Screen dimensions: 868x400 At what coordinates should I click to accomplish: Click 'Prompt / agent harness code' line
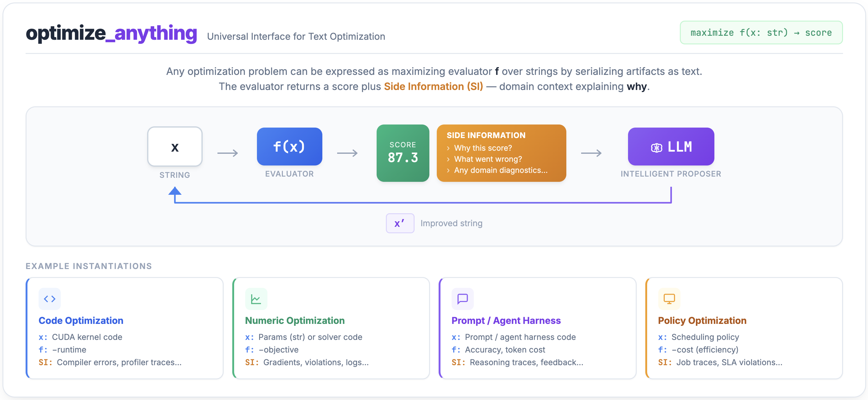point(520,337)
